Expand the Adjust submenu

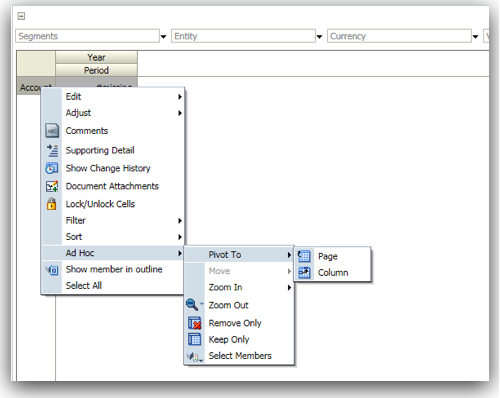coord(113,113)
